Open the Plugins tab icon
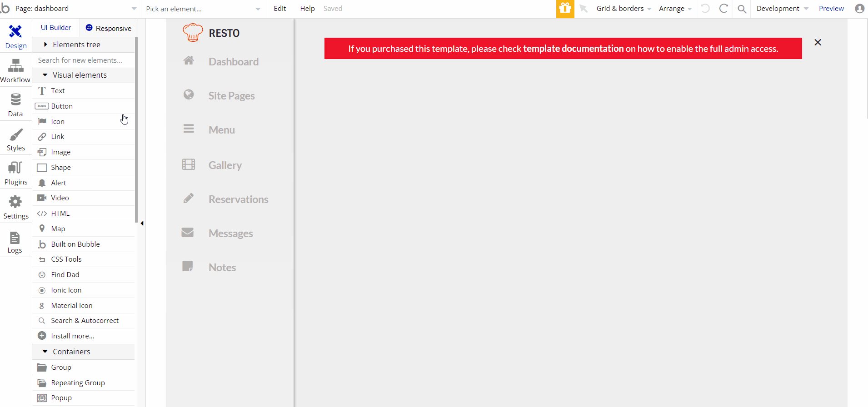Screen dimensions: 868x407 (x=15, y=168)
